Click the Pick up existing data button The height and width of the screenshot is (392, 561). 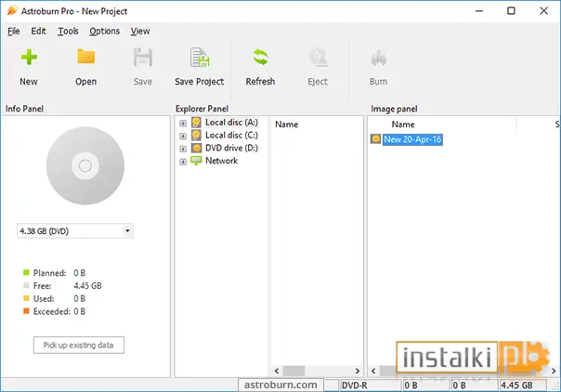tap(79, 346)
